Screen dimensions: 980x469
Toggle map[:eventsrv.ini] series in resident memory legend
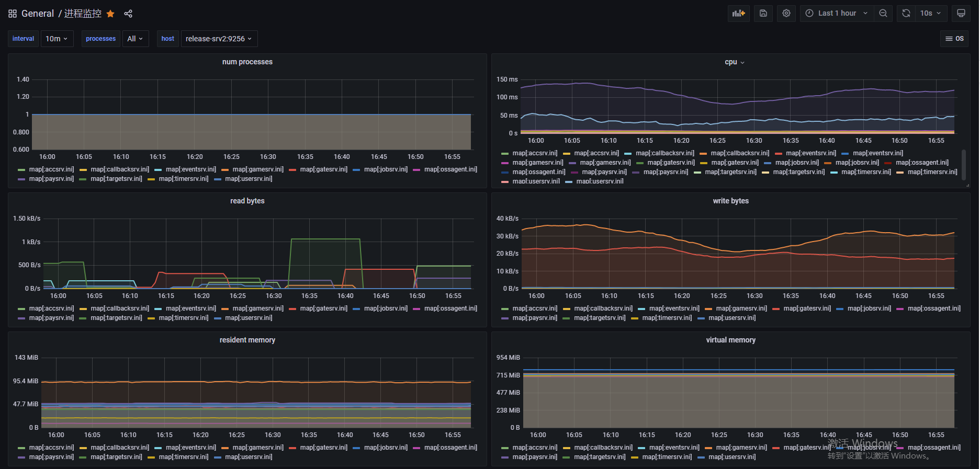tap(190, 448)
